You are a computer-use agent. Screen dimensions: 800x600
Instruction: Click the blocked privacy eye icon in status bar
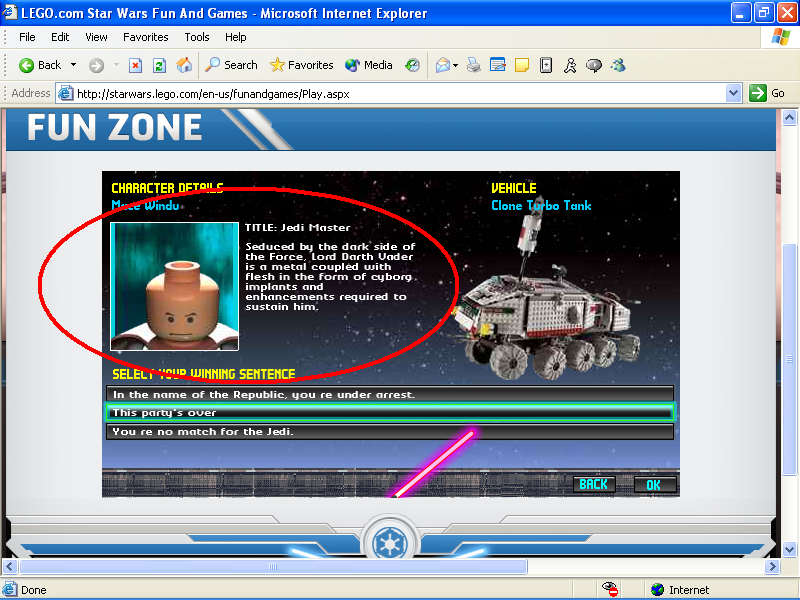[610, 589]
